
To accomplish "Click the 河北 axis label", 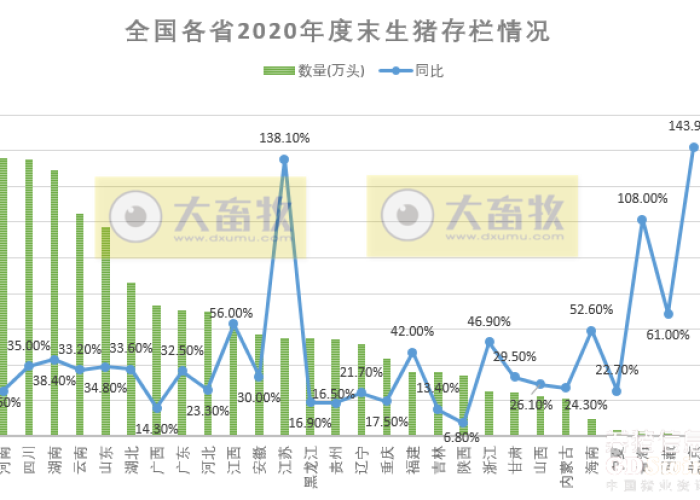I will pyautogui.click(x=208, y=460).
